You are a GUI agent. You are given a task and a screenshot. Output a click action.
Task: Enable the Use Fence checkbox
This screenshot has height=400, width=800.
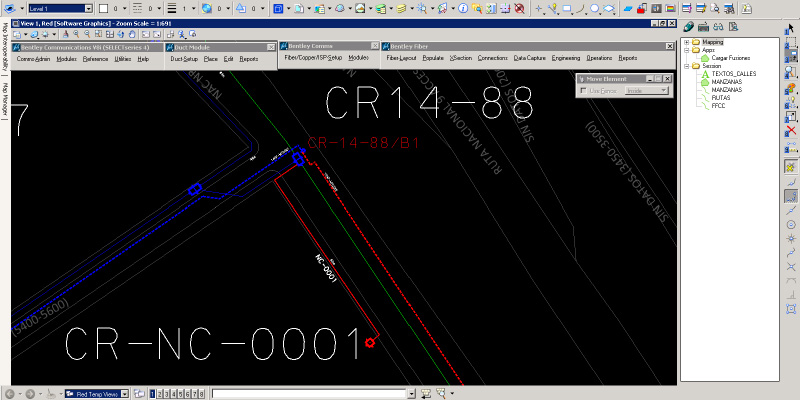(585, 91)
